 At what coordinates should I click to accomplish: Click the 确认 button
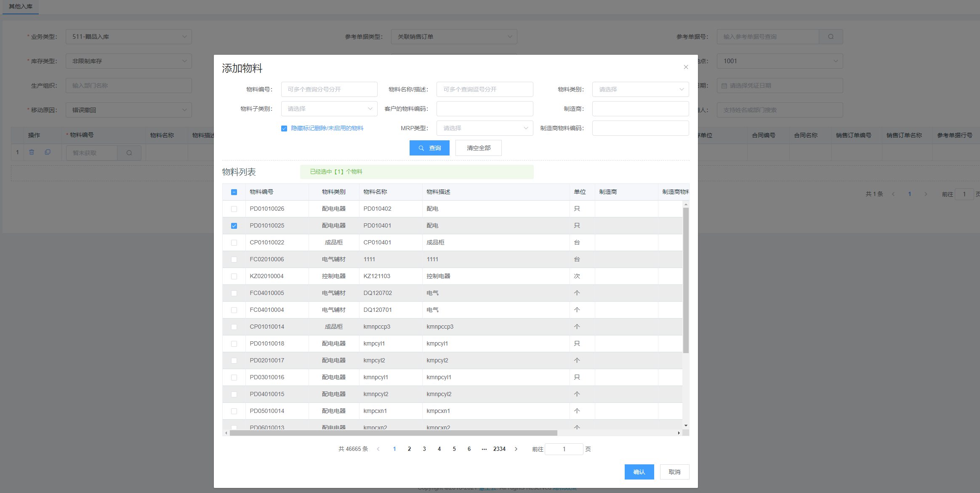[x=639, y=472]
